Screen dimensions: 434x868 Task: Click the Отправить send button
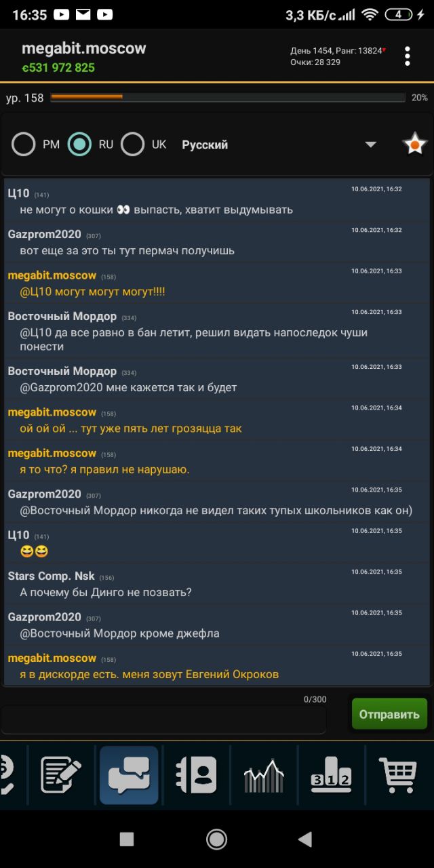[389, 714]
